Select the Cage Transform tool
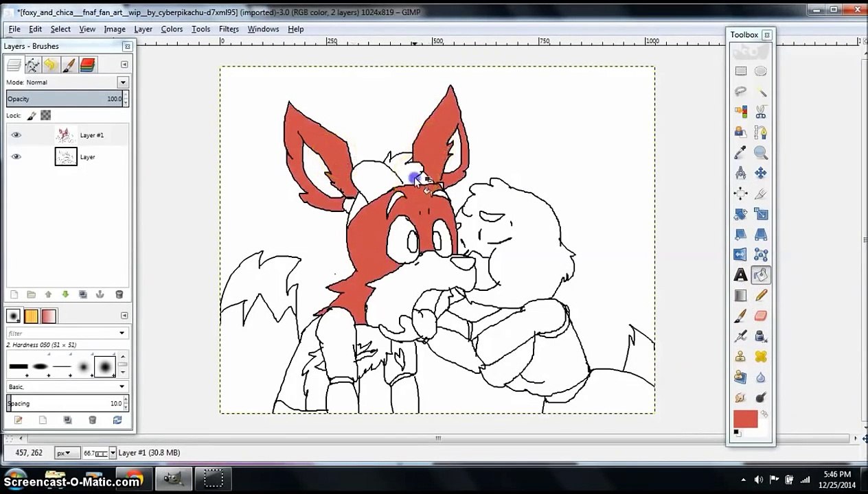Image resolution: width=868 pixels, height=494 pixels. click(761, 255)
